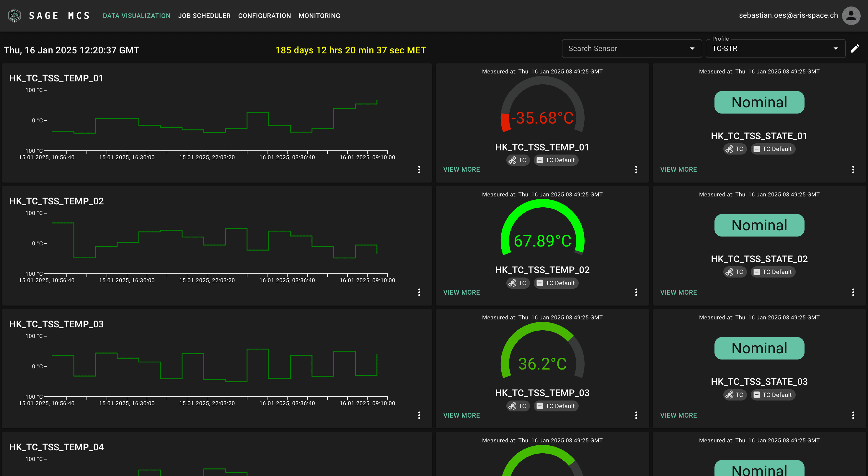Screen dimensions: 868x476
Task: Click TC Default chip under HK_TC_TSS_STATE_02
Action: click(773, 272)
